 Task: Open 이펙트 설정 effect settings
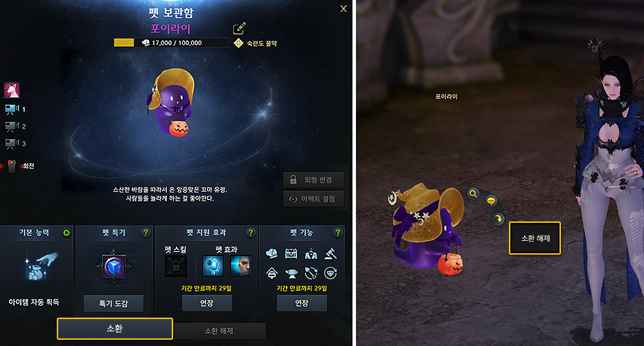[314, 199]
